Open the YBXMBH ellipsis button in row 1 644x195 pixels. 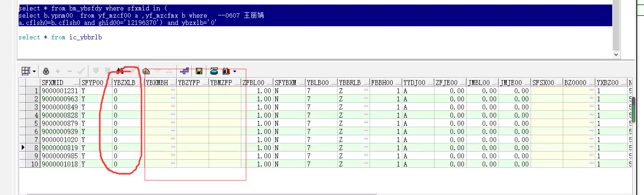pyautogui.click(x=173, y=90)
